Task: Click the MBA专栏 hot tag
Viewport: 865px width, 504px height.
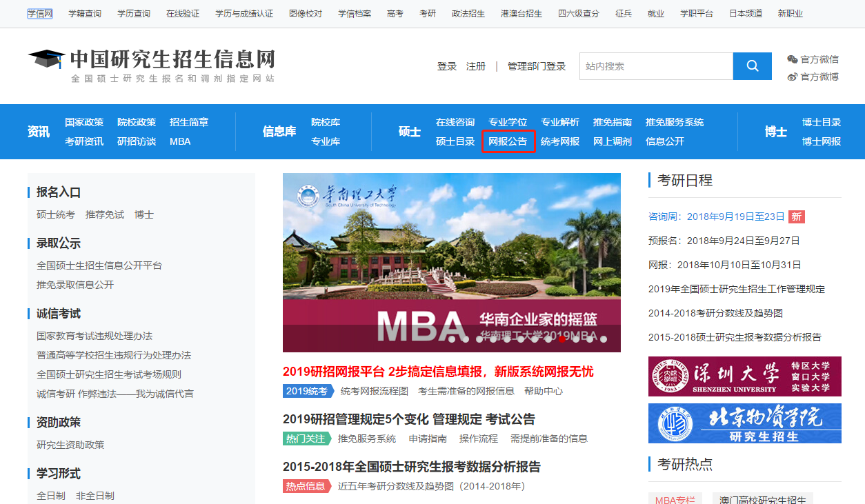Action: click(675, 499)
